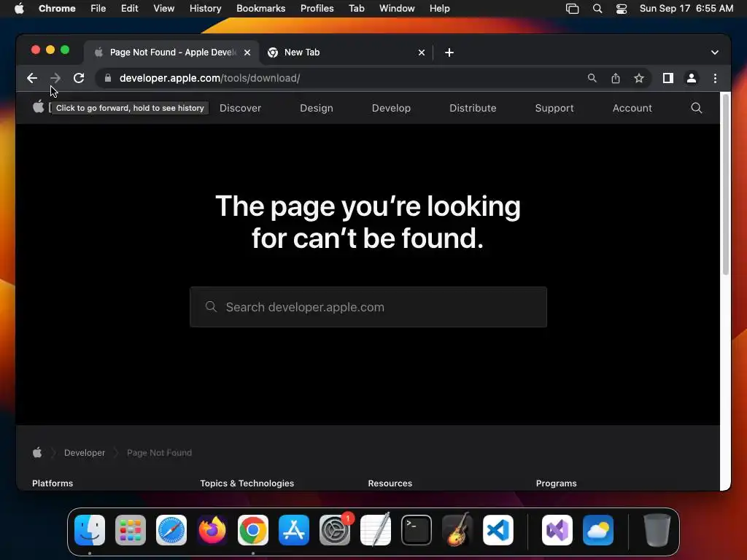Open TextEdit from the Dock
Viewport: 747px width, 560px height.
coord(376,530)
